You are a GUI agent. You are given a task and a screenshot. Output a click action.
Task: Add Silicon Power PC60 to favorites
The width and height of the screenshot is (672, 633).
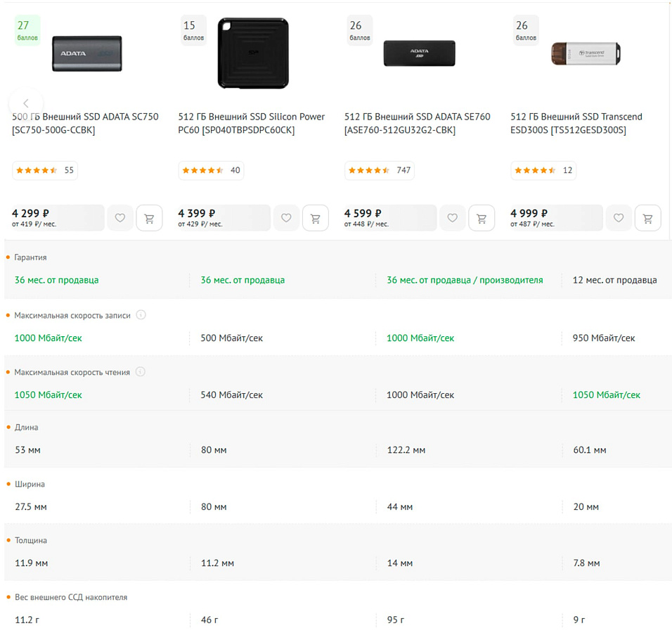pos(286,218)
